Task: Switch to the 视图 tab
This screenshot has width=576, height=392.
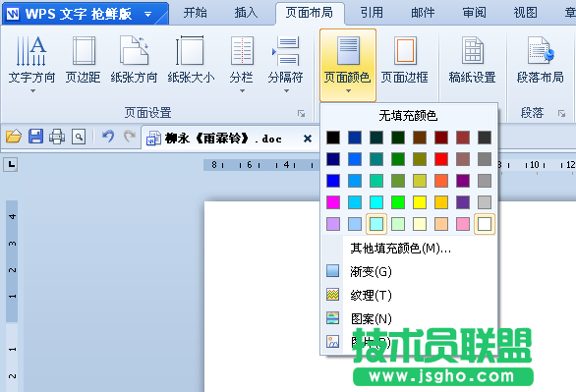Action: click(x=525, y=13)
